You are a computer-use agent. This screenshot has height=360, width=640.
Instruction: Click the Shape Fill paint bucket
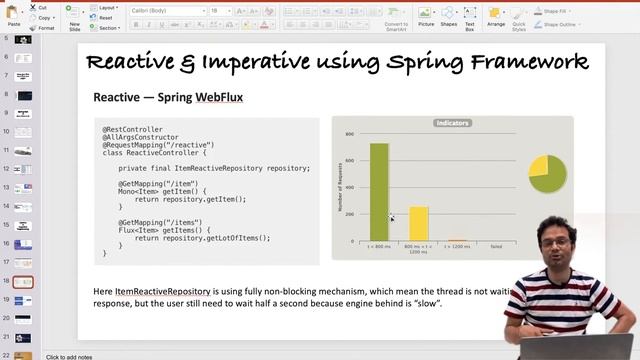tap(538, 11)
